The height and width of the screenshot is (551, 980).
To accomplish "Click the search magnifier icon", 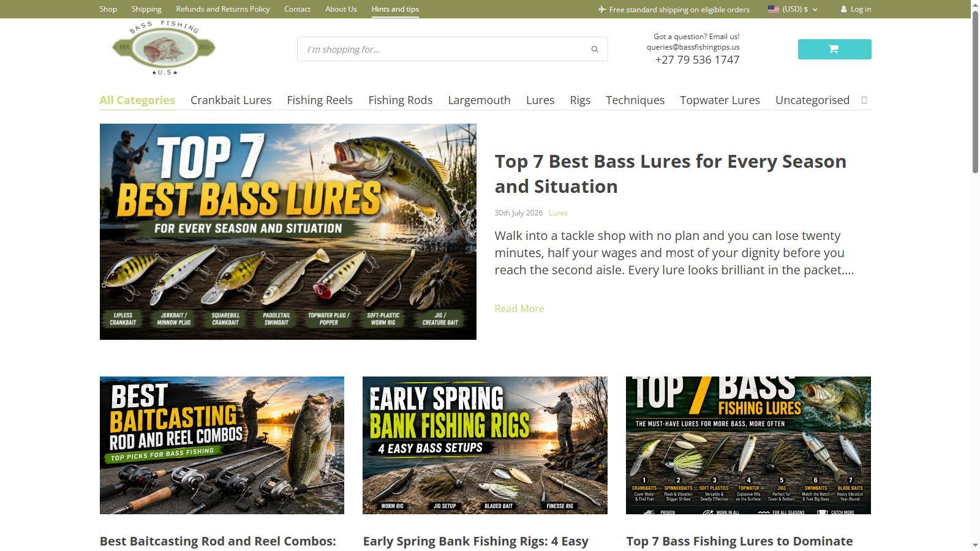I will [x=594, y=50].
